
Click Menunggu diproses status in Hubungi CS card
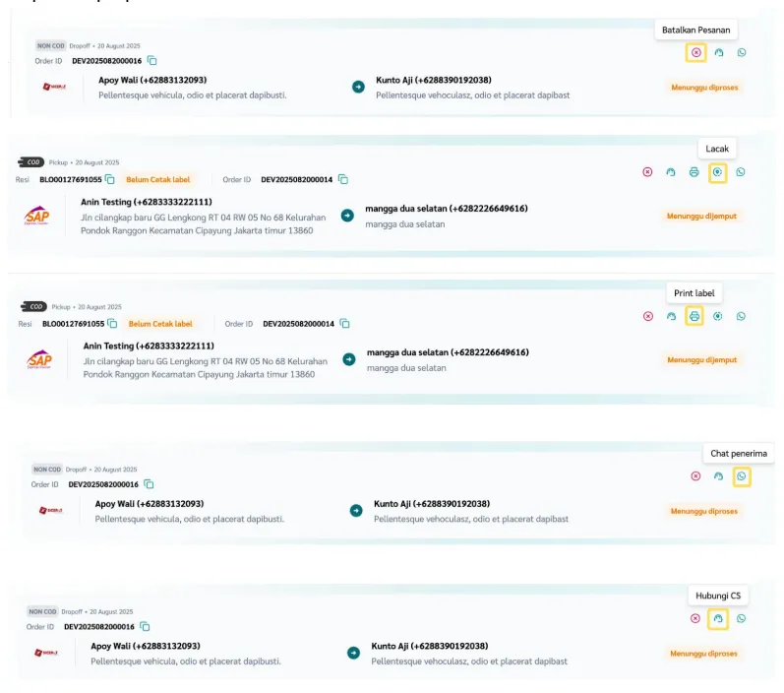[703, 654]
